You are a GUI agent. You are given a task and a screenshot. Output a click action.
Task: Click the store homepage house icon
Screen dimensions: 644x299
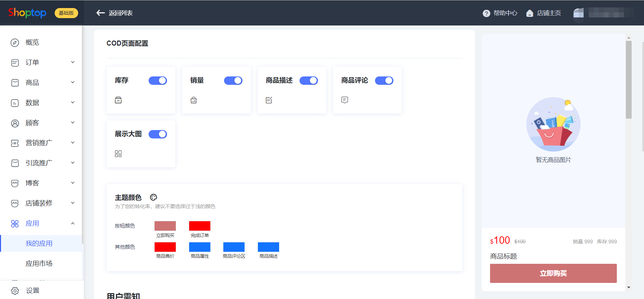pos(530,13)
